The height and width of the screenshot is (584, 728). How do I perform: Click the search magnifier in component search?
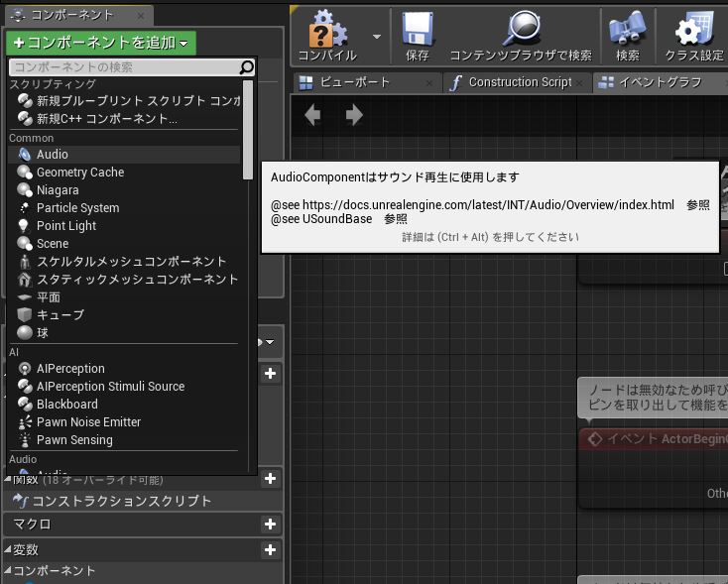tap(247, 67)
